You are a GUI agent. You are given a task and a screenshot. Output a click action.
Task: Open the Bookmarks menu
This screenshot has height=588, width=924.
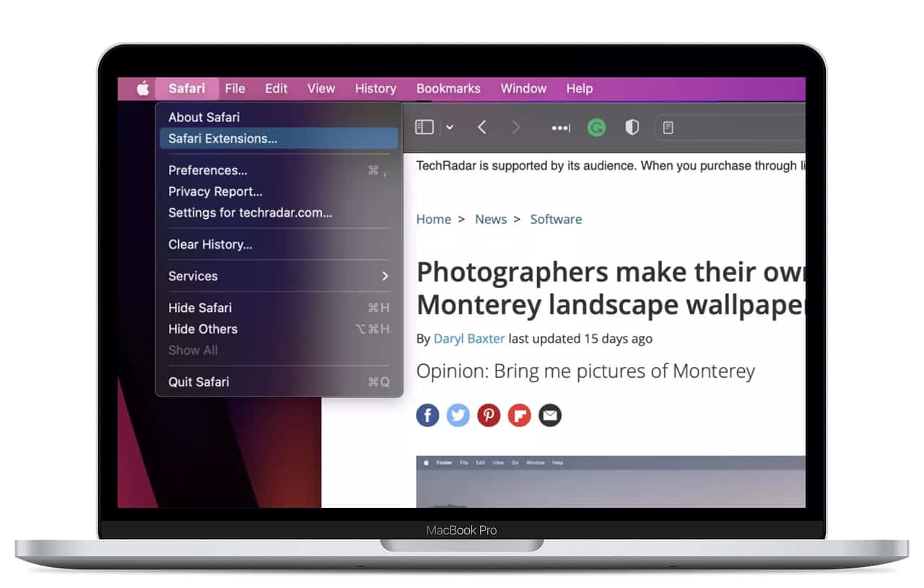[x=448, y=88]
